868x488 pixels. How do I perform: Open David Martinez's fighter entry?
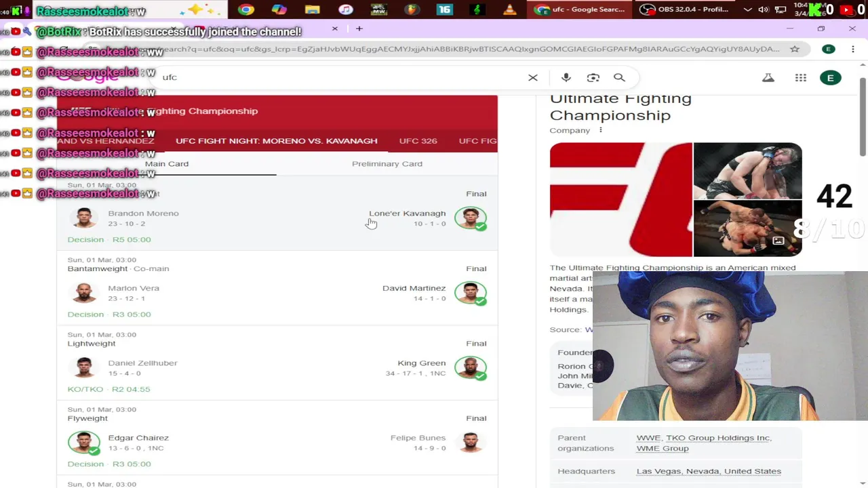click(x=414, y=288)
